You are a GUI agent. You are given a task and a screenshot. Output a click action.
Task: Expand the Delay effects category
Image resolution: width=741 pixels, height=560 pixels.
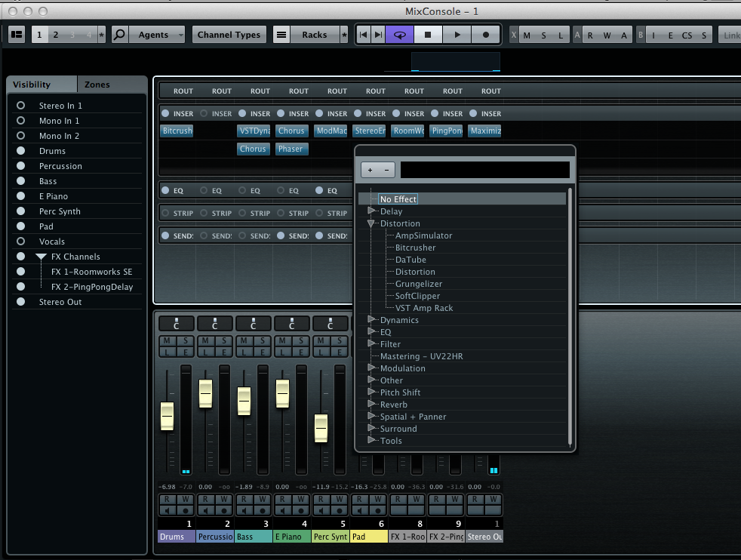pyautogui.click(x=371, y=211)
